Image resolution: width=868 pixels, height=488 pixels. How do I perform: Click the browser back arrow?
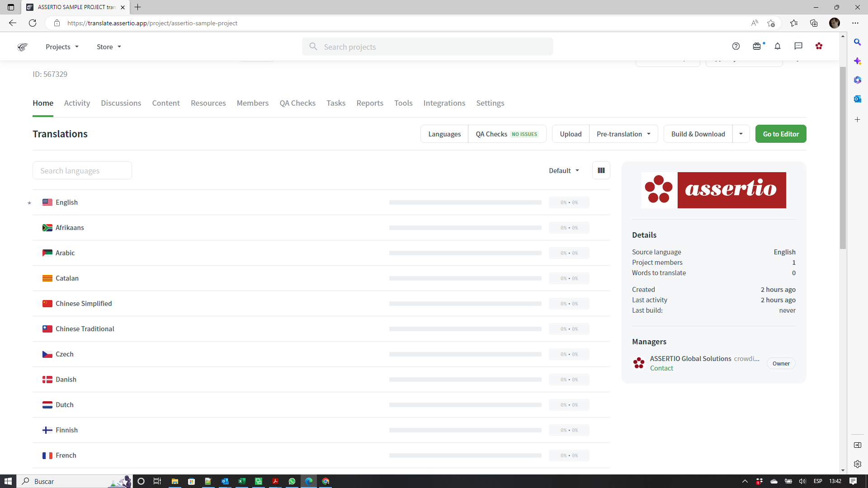(x=13, y=23)
